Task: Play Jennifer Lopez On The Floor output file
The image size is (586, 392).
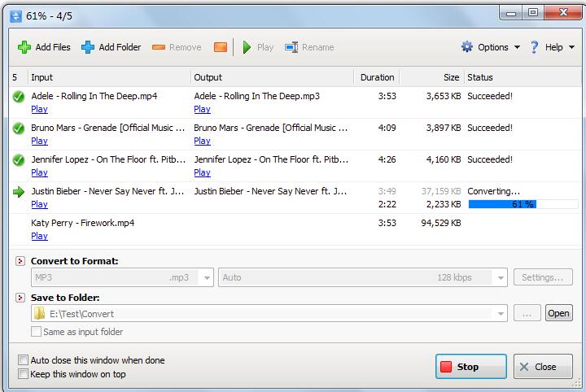Action: tap(202, 173)
